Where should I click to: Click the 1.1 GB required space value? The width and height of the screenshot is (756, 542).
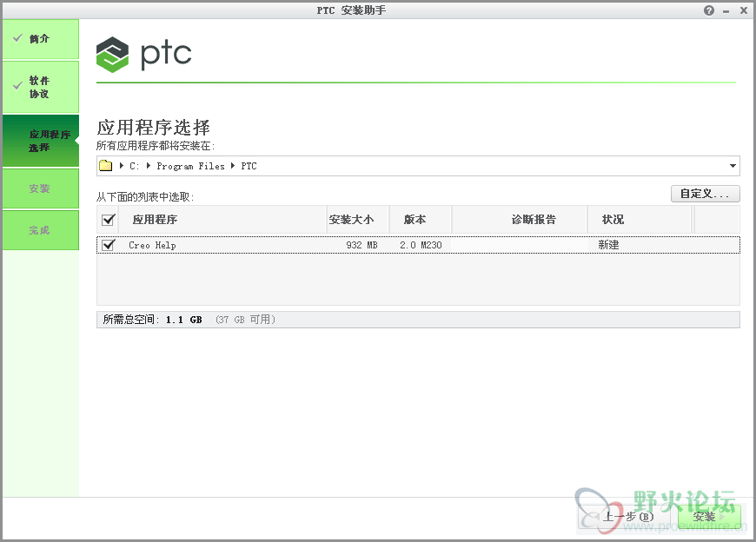[183, 320]
